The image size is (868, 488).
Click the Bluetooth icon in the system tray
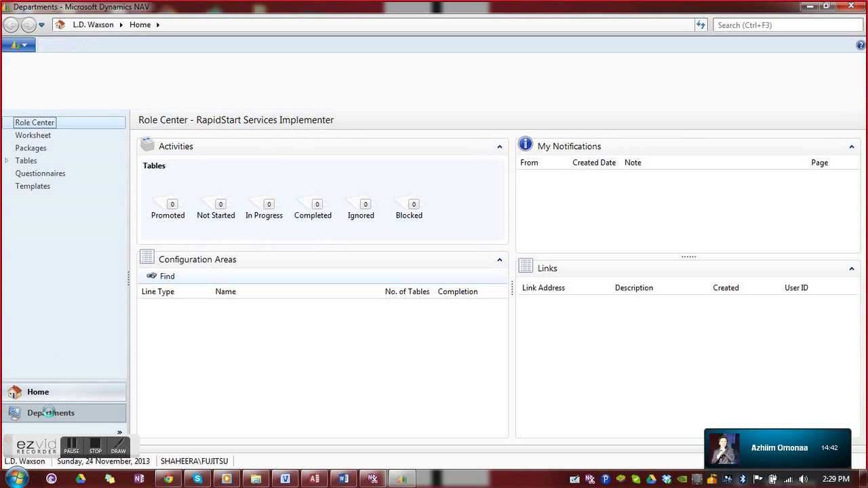pos(743,479)
